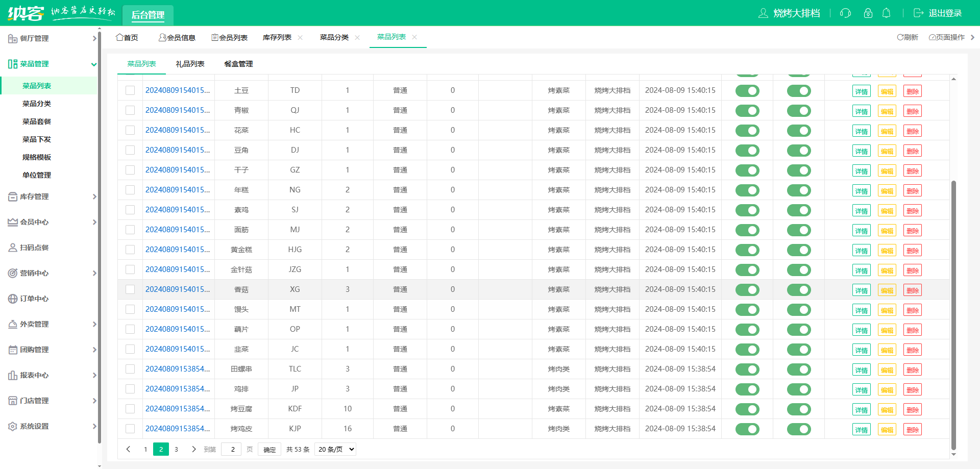Open the notification bell icon
The width and height of the screenshot is (980, 469).
click(886, 13)
